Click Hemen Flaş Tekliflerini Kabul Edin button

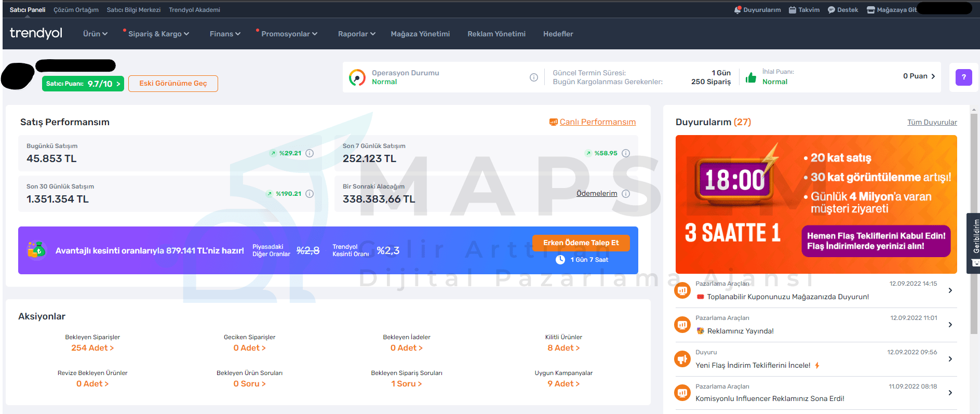point(876,241)
